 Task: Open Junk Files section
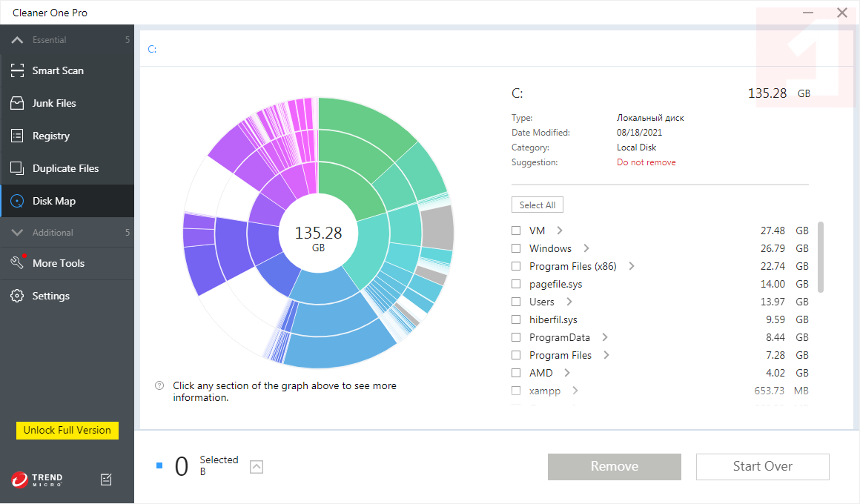pos(67,103)
